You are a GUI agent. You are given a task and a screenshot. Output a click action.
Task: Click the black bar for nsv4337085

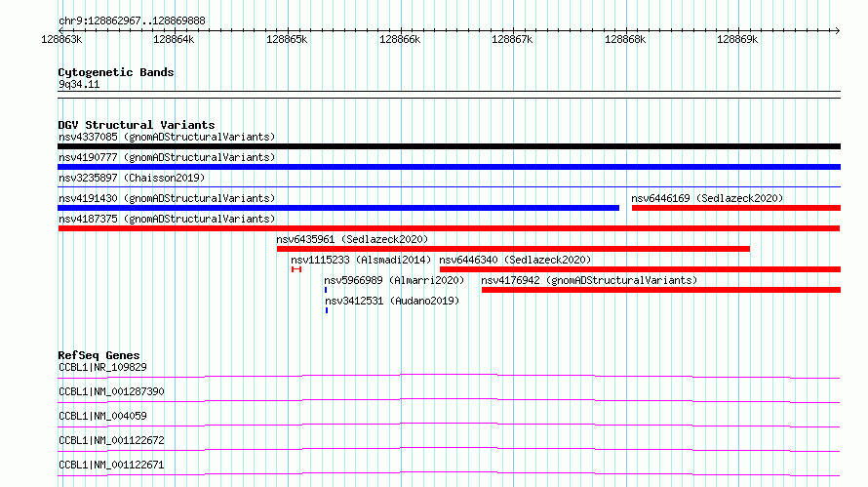click(449, 146)
